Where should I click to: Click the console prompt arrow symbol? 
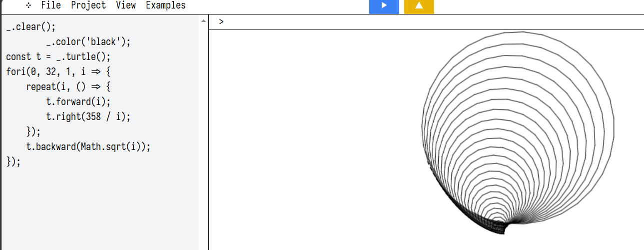click(x=221, y=22)
